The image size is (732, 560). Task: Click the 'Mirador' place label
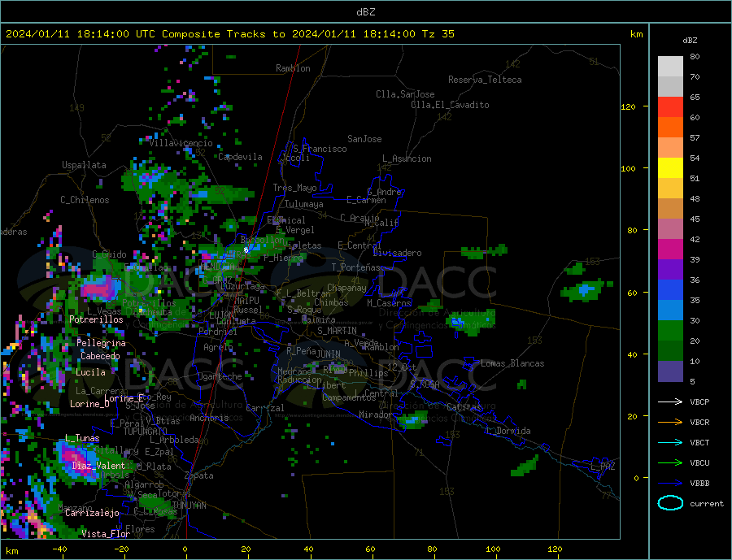click(376, 415)
